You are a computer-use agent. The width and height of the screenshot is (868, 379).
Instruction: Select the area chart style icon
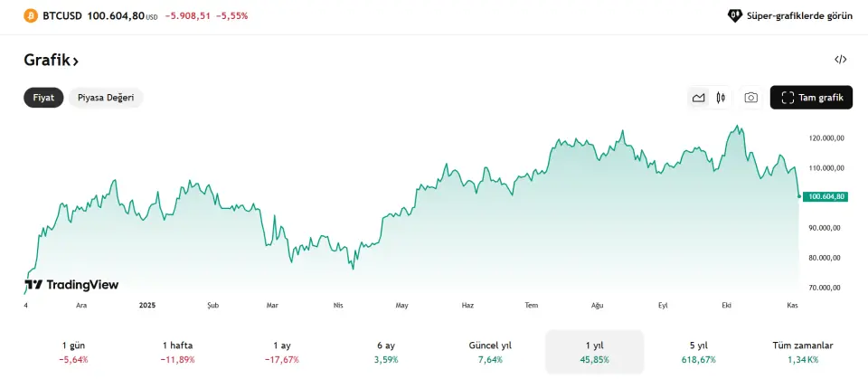tap(698, 98)
